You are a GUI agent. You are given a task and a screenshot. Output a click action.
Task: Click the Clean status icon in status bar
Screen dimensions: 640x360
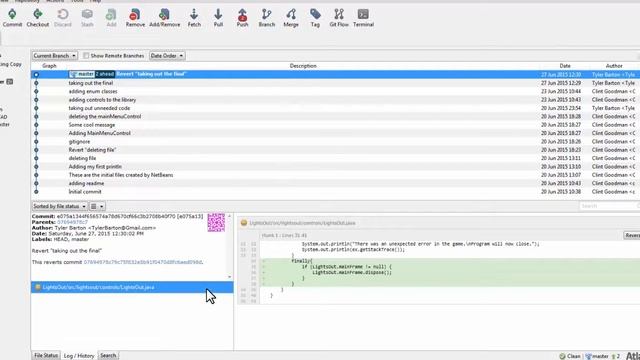pyautogui.click(x=562, y=356)
